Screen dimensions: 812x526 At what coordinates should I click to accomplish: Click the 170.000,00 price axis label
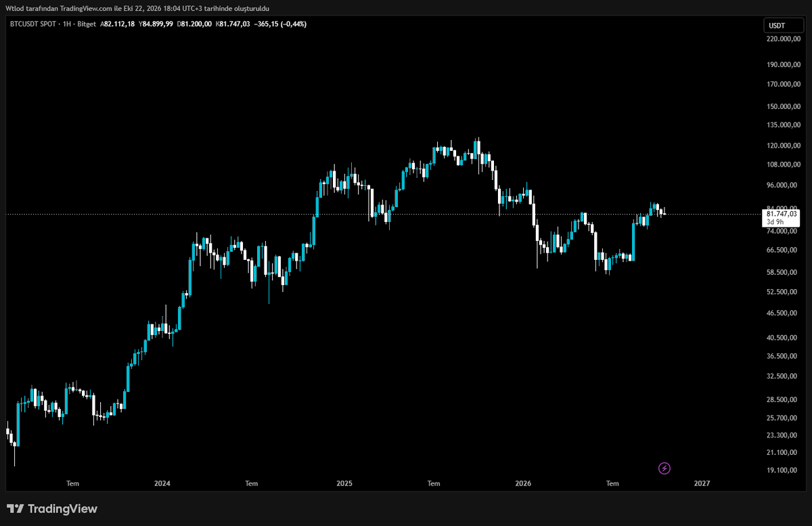click(784, 85)
